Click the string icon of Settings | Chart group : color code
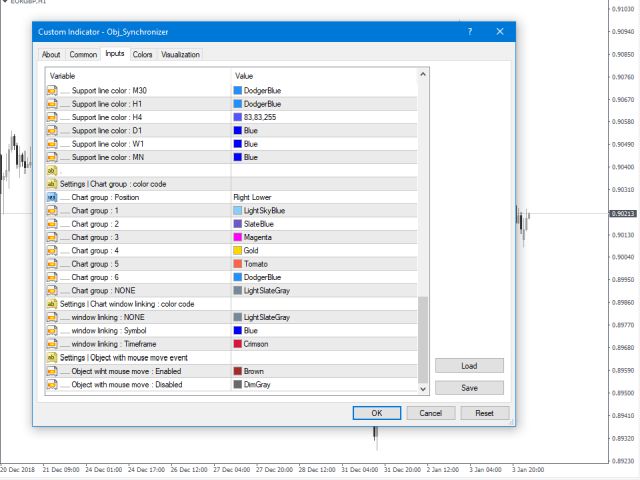The width and height of the screenshot is (640, 480). coord(52,184)
